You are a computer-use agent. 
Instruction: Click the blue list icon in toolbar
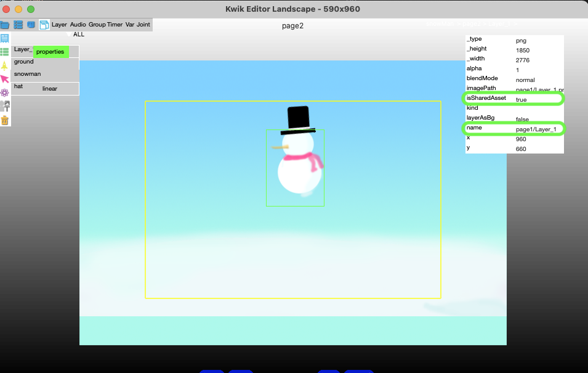pyautogui.click(x=18, y=25)
